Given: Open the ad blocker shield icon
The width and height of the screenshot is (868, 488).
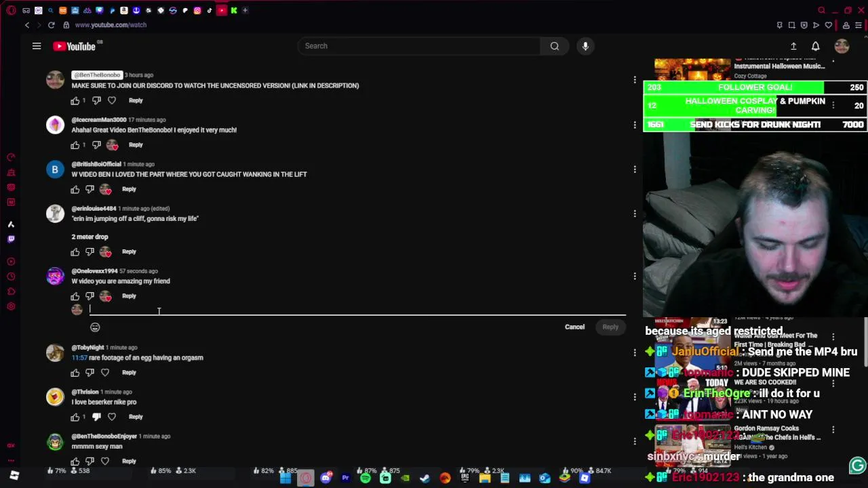Looking at the screenshot, I should click(x=804, y=25).
